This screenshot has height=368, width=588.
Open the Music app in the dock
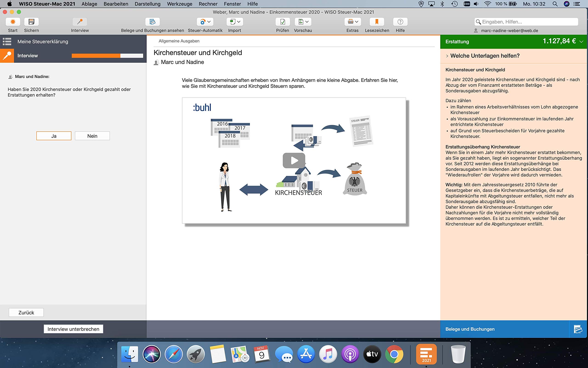point(328,354)
